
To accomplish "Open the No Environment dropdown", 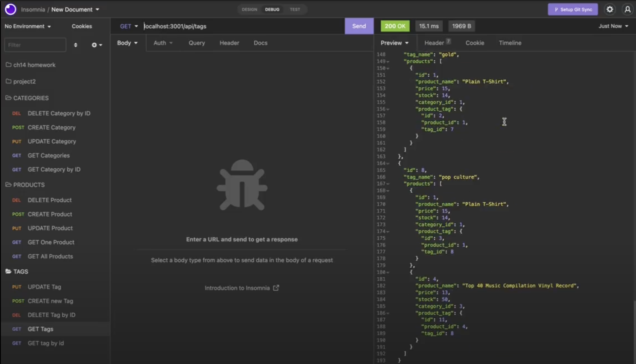I will 27,26.
